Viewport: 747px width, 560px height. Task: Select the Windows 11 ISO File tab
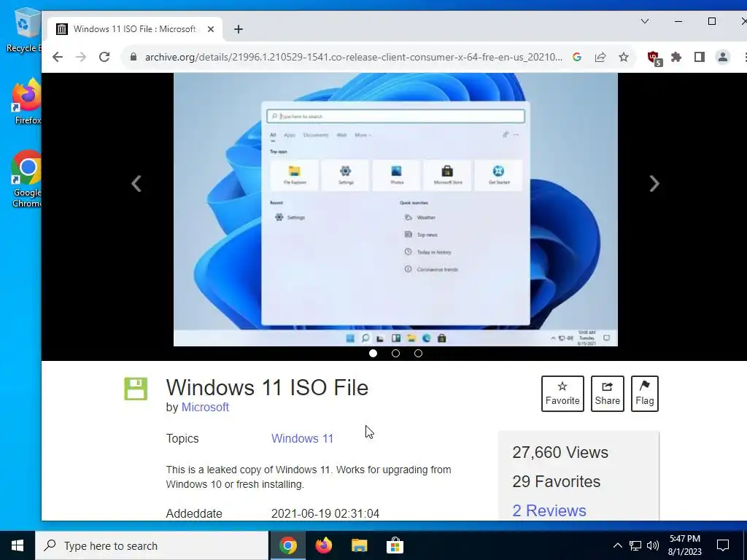point(135,29)
